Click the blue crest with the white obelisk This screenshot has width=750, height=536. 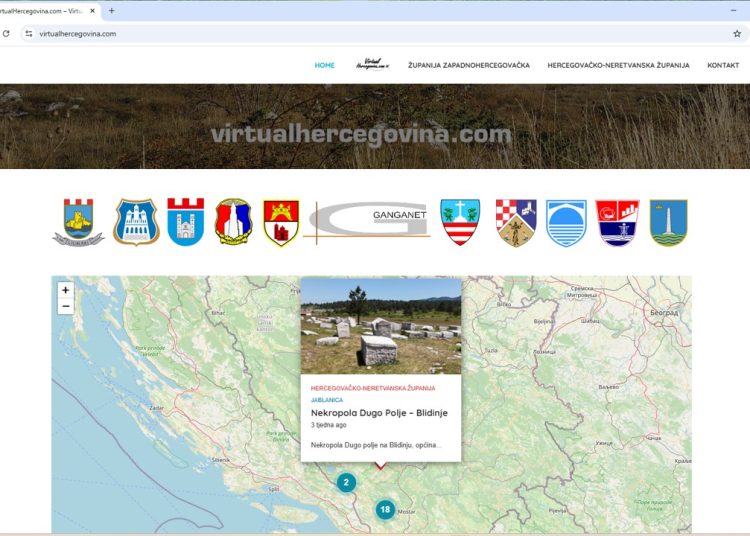[669, 223]
